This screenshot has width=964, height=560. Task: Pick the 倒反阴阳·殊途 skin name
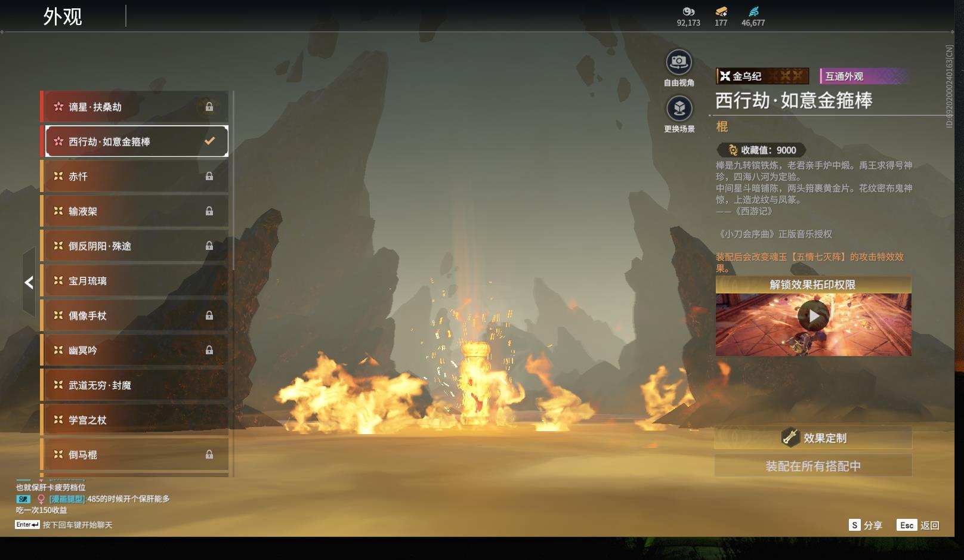tap(100, 246)
